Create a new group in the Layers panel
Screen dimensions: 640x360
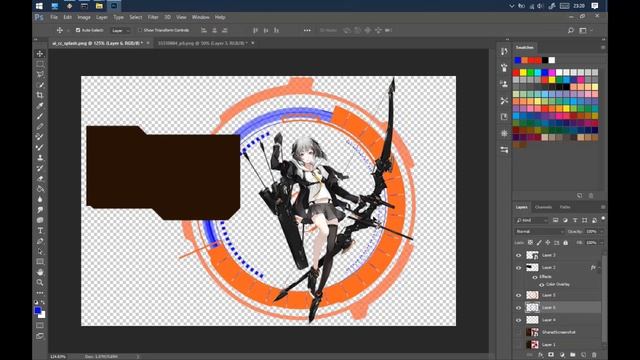[573, 355]
